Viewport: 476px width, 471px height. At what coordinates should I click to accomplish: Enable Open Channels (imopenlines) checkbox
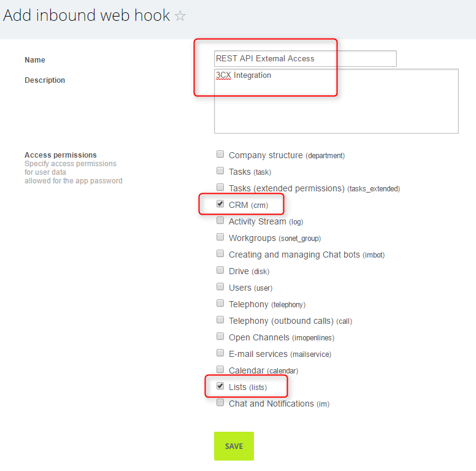[220, 337]
